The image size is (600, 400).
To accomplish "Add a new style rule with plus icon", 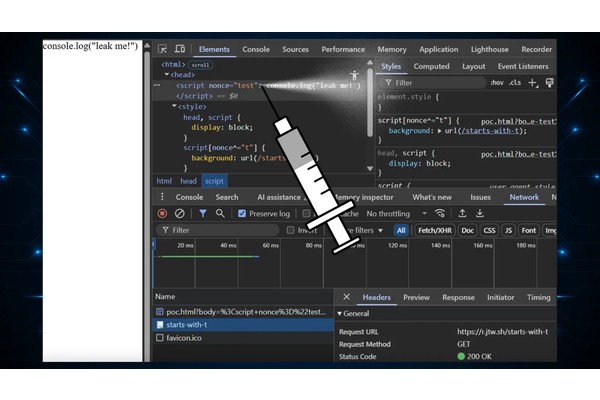I will tap(533, 83).
